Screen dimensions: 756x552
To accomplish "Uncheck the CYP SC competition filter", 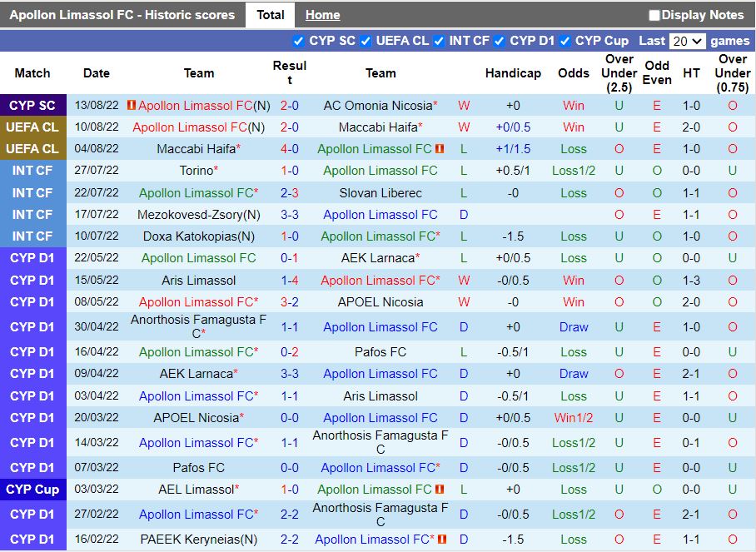I will tap(299, 41).
